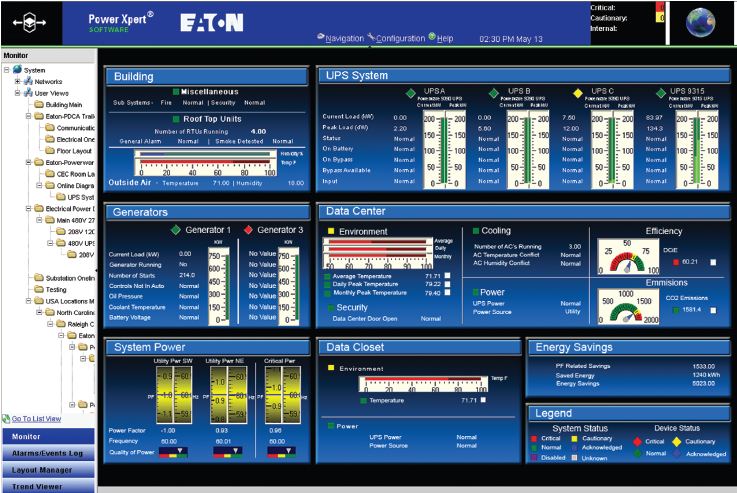Expand the Networks tree node

(x=17, y=81)
